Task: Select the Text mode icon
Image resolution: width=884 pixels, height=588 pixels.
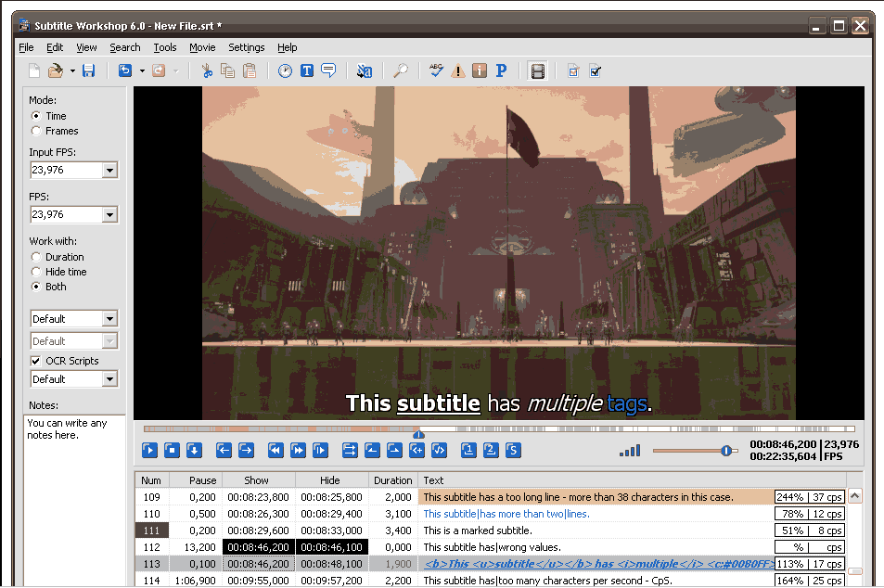Action: pos(306,70)
